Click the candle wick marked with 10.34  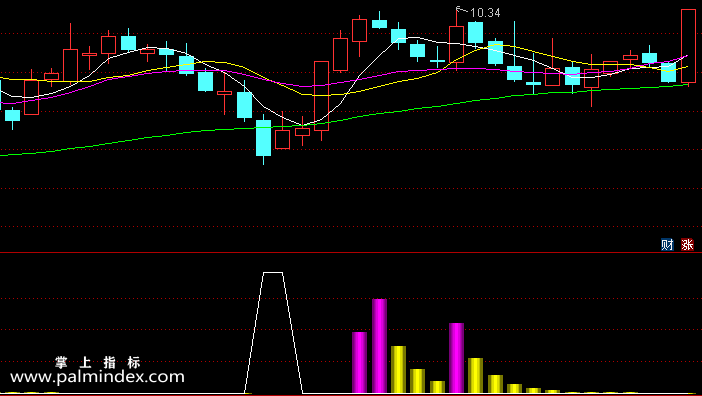(x=457, y=17)
